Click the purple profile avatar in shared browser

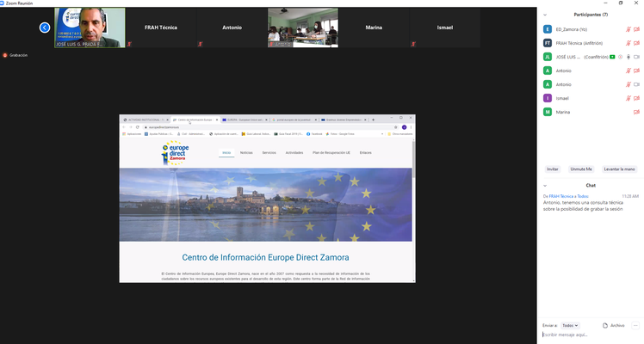pos(404,127)
